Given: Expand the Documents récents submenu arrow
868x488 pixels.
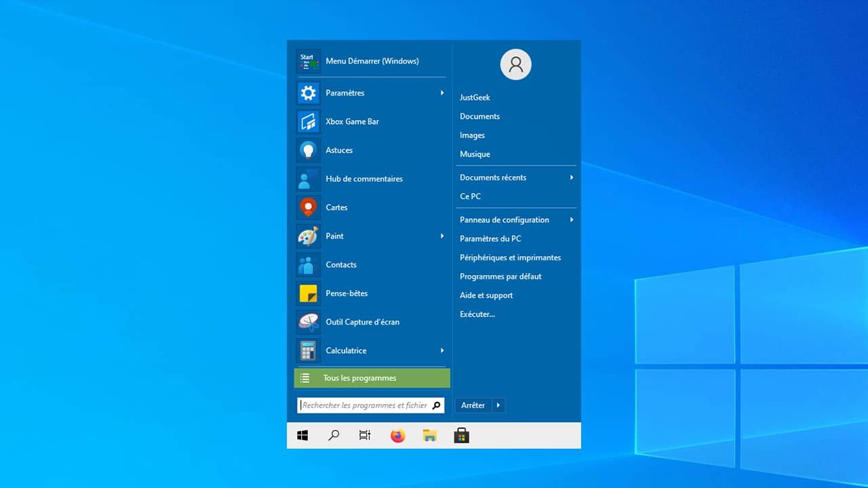Looking at the screenshot, I should tap(572, 178).
